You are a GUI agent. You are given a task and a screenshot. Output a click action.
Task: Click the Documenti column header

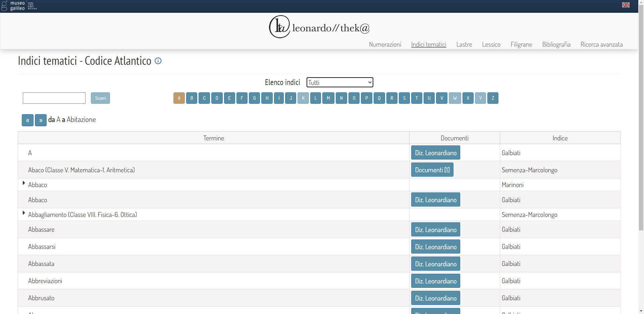pyautogui.click(x=454, y=138)
